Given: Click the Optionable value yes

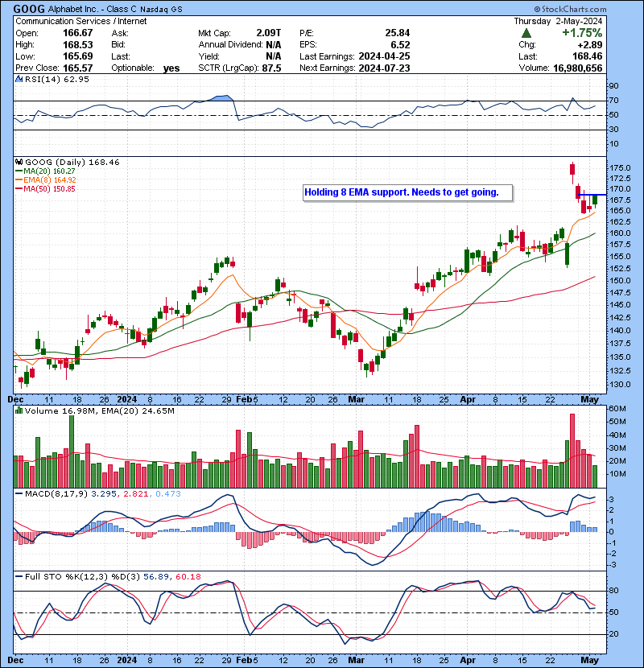Looking at the screenshot, I should (171, 68).
